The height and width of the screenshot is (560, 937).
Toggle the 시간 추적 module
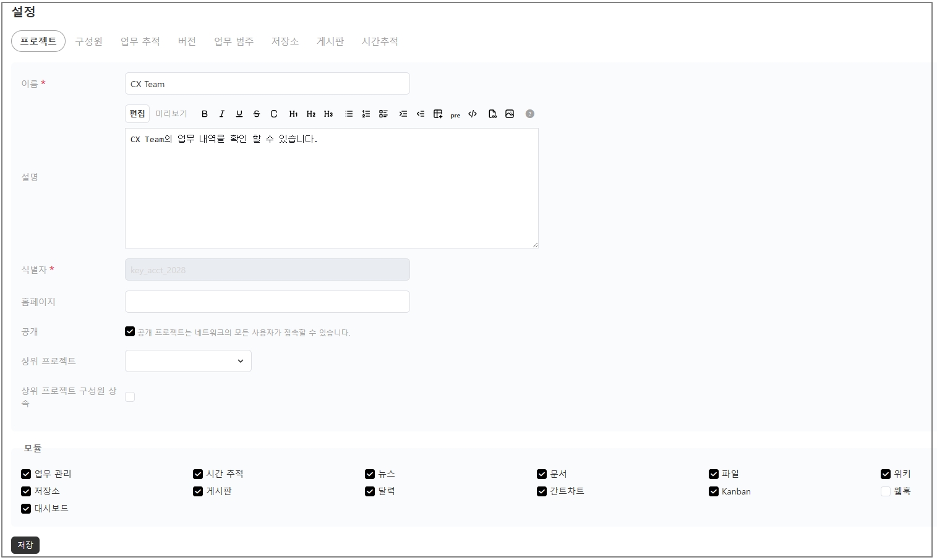coord(198,474)
